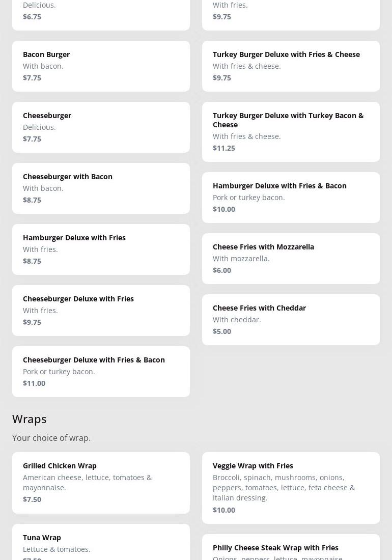Pick Cheese Fries with Cheddar
Screen dimensions: 392x560
coord(291,320)
